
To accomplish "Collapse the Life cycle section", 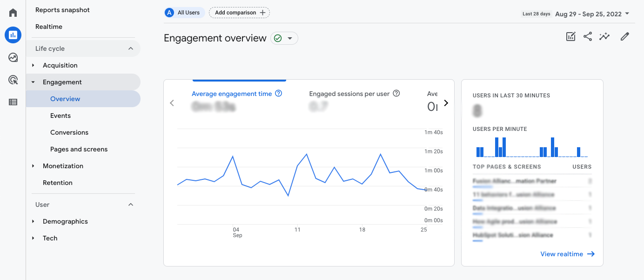I will pyautogui.click(x=130, y=48).
